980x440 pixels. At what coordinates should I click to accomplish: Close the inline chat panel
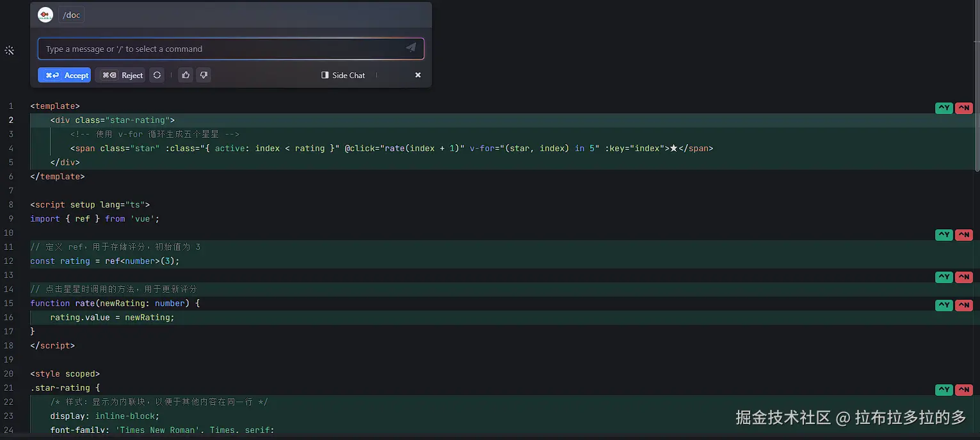(x=418, y=75)
